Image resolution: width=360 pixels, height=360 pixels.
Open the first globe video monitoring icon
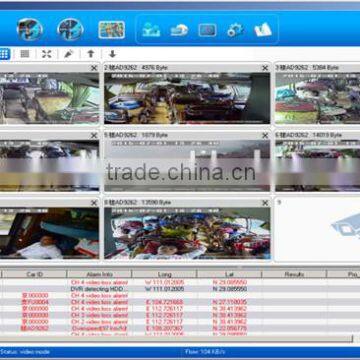30,29
